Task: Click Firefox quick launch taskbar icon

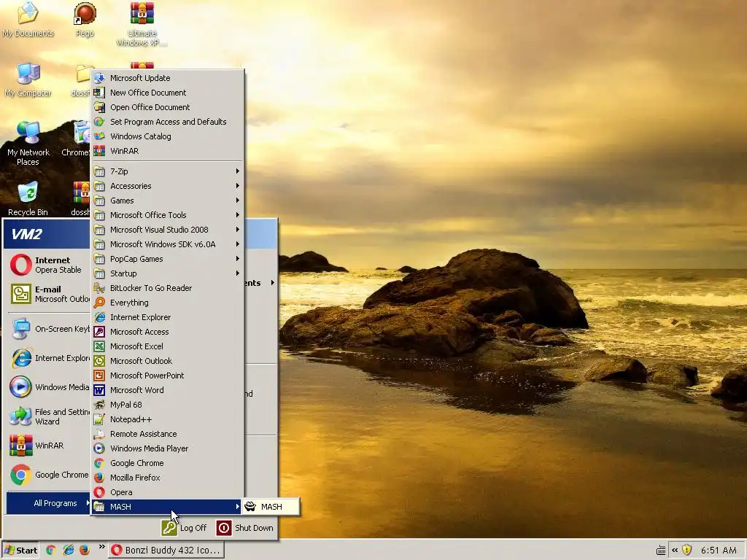Action: (85, 551)
